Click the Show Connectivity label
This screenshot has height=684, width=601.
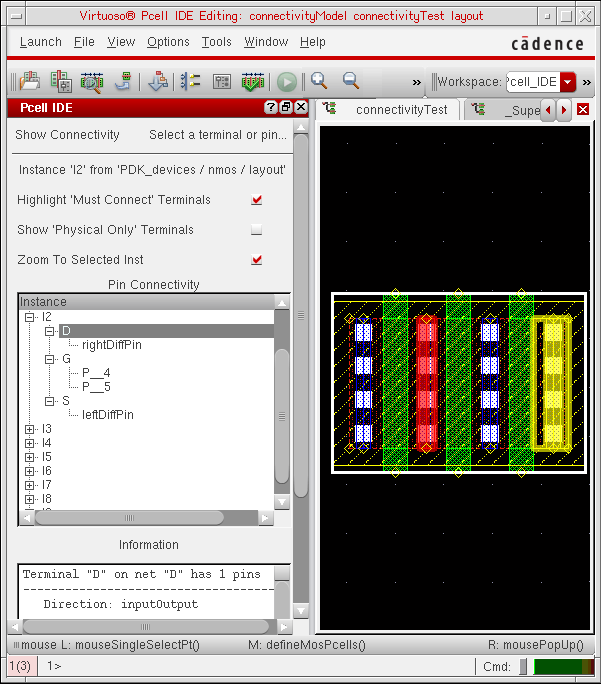pyautogui.click(x=67, y=135)
